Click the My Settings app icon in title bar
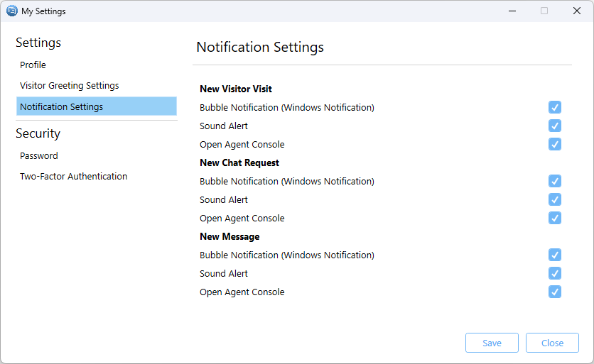The image size is (594, 364). 11,11
